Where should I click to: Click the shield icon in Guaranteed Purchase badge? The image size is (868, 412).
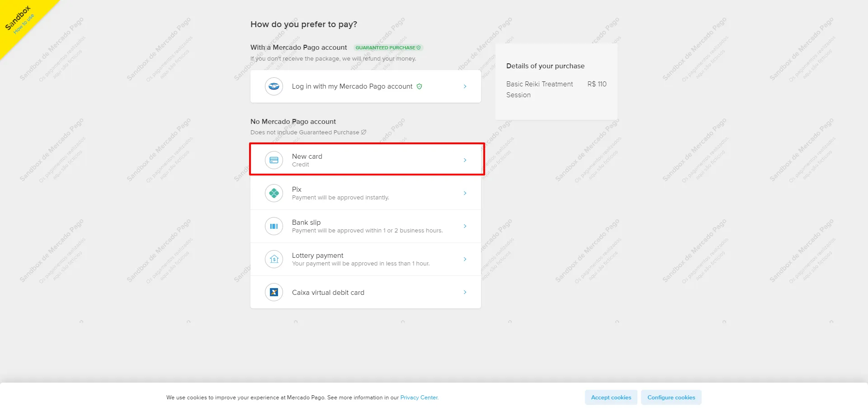[x=418, y=47]
